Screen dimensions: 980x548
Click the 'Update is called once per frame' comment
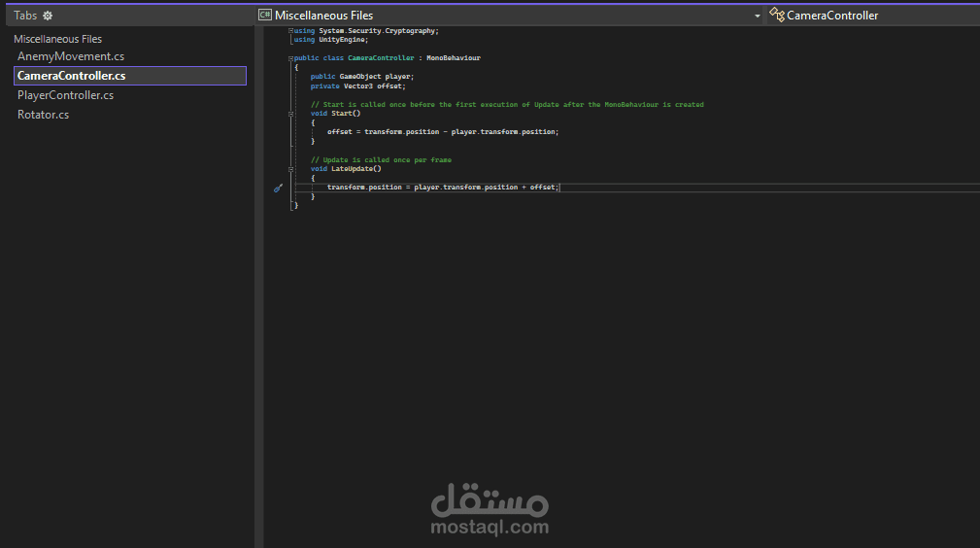coord(381,160)
